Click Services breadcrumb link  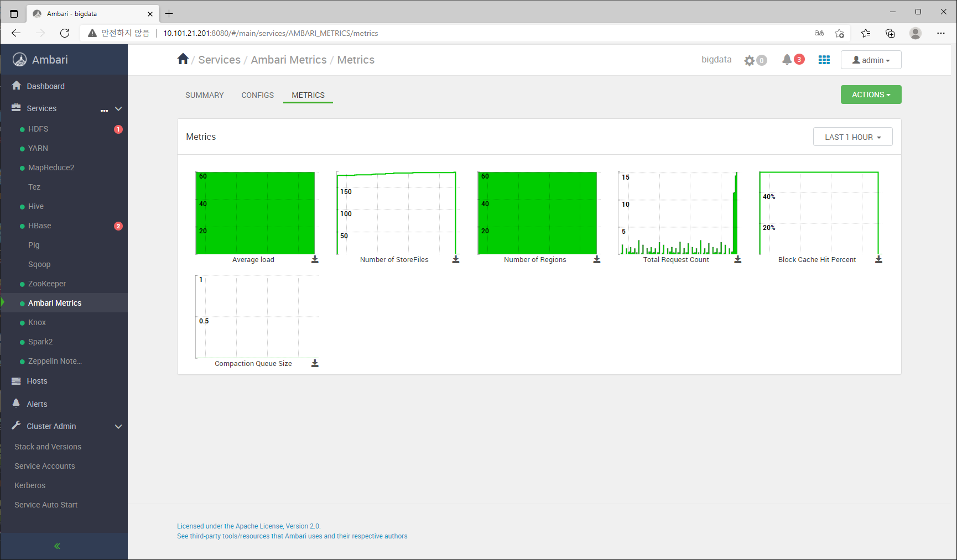pyautogui.click(x=220, y=60)
